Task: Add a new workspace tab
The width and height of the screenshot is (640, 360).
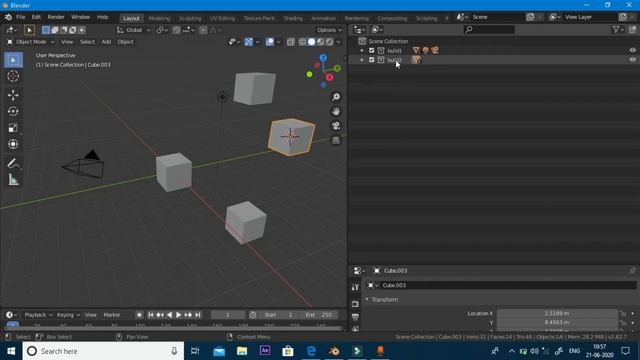Action: 447,18
